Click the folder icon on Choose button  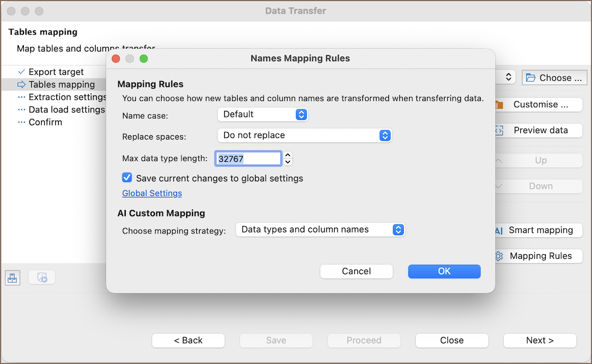coord(530,78)
